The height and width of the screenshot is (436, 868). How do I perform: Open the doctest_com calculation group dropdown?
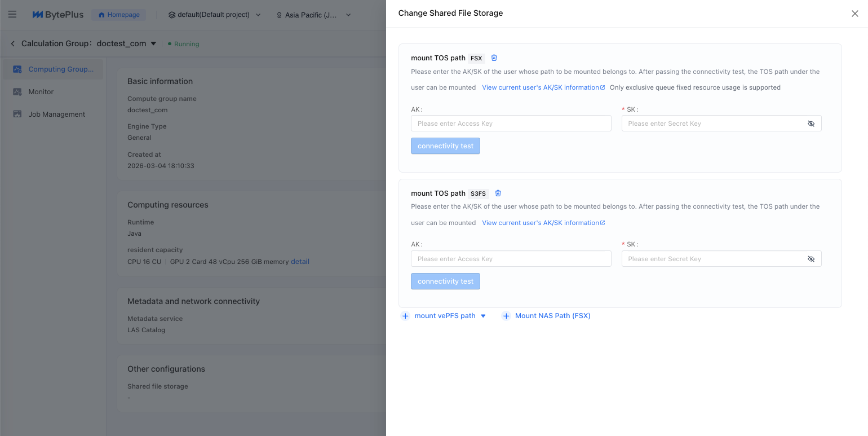pos(153,44)
